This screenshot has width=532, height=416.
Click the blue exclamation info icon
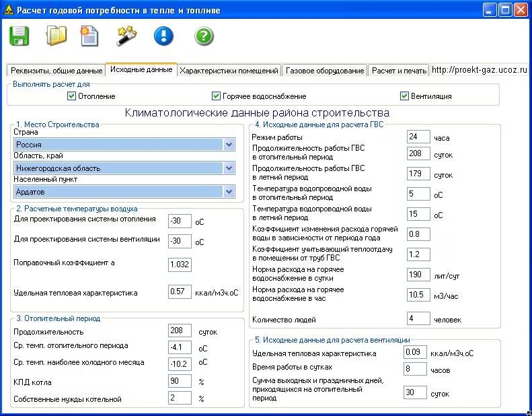point(163,36)
